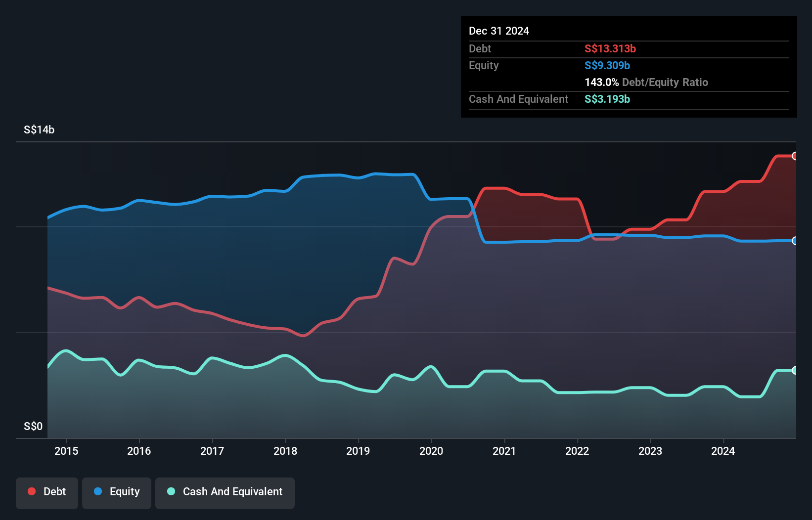The height and width of the screenshot is (520, 812).
Task: Toggle the Debt series legend button
Action: coord(47,493)
